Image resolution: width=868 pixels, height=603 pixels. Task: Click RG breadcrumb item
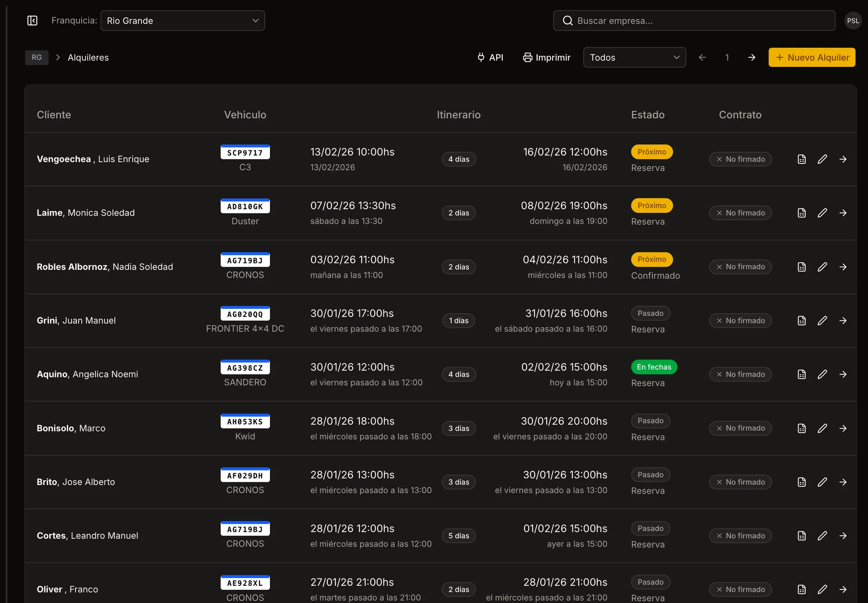pos(37,57)
